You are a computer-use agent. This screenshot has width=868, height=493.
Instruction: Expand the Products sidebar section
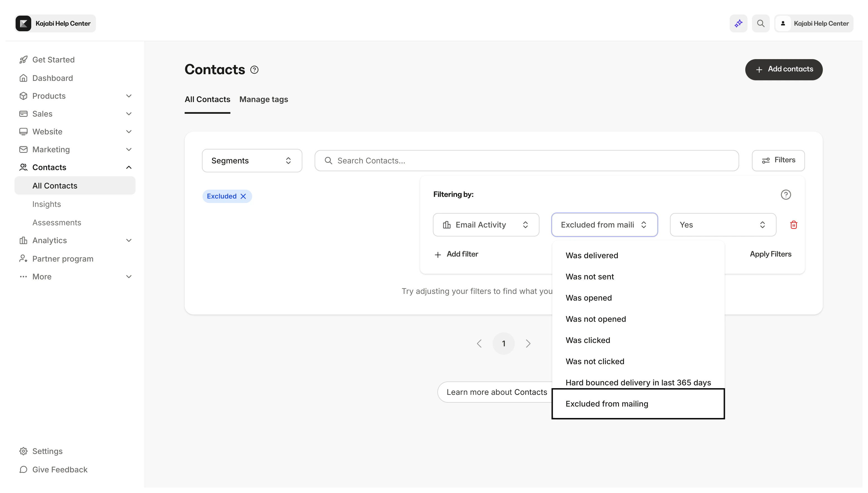pos(129,96)
